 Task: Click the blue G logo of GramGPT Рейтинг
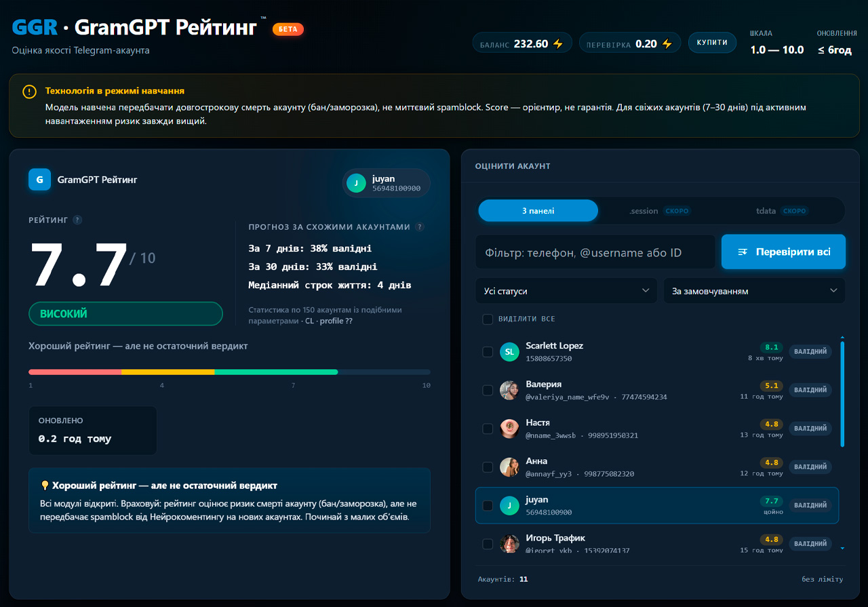click(39, 180)
